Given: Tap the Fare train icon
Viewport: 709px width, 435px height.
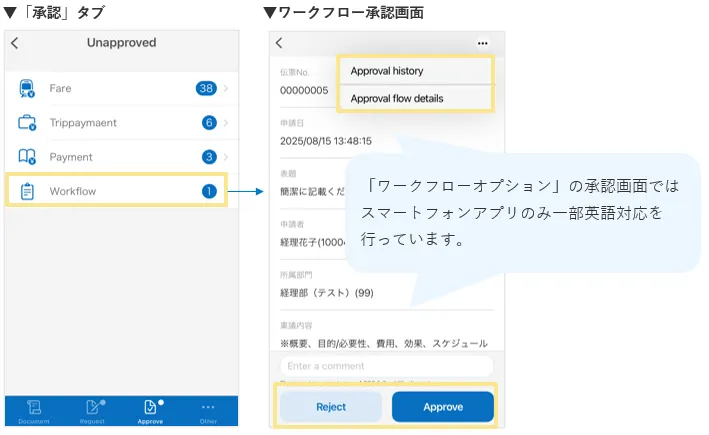Looking at the screenshot, I should tap(27, 89).
